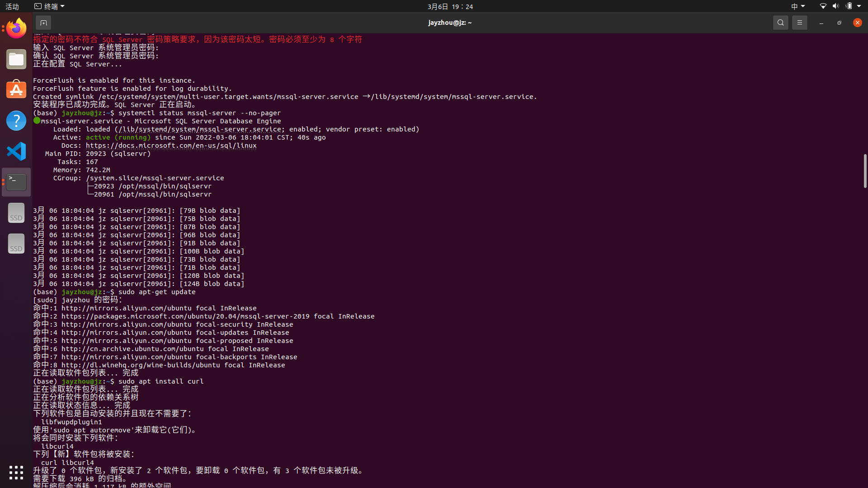Image resolution: width=868 pixels, height=488 pixels.
Task: Open the 活动 overview menu
Action: point(12,6)
